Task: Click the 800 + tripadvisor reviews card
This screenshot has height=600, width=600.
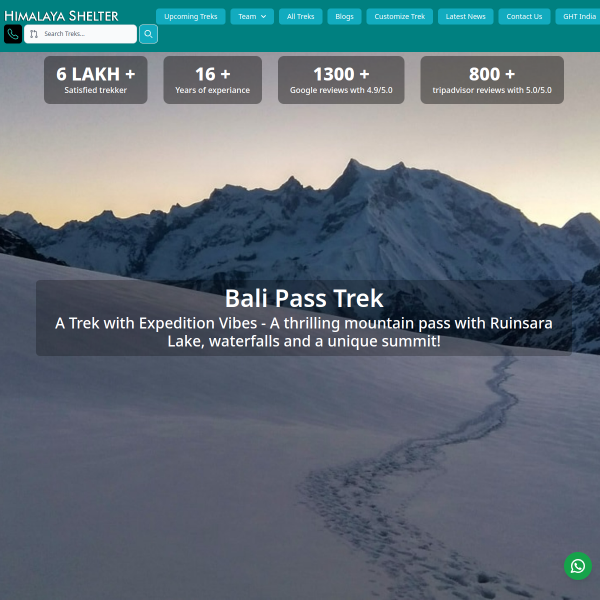Action: [492, 80]
